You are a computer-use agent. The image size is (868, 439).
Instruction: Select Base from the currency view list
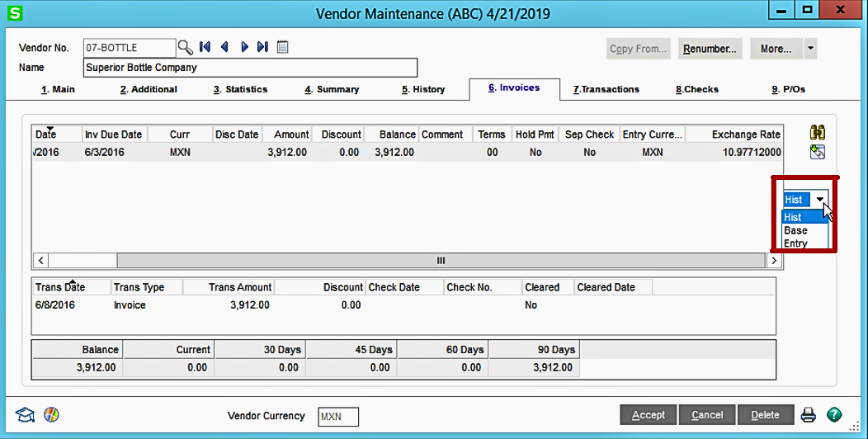click(x=795, y=230)
